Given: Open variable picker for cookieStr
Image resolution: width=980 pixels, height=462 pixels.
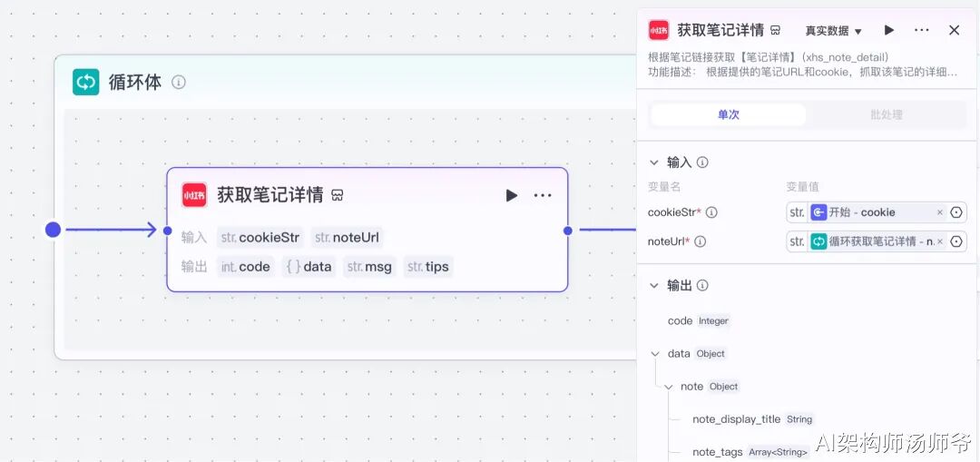Looking at the screenshot, I should coord(955,212).
